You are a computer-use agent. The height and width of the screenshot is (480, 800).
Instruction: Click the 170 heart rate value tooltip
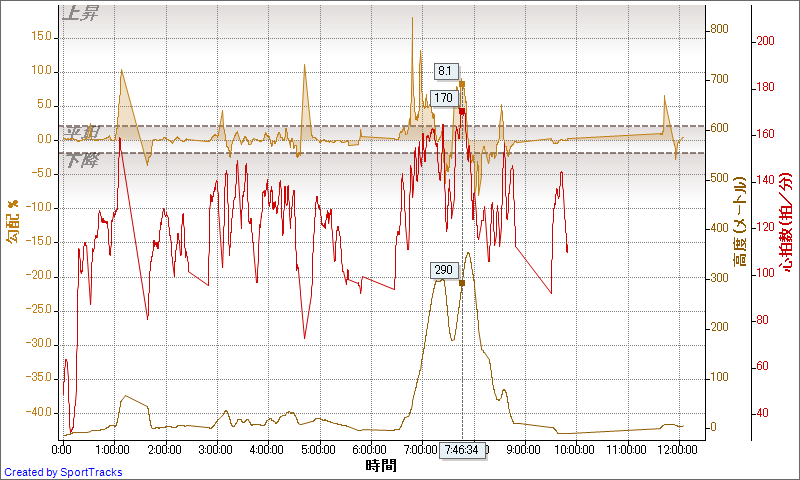(x=444, y=98)
